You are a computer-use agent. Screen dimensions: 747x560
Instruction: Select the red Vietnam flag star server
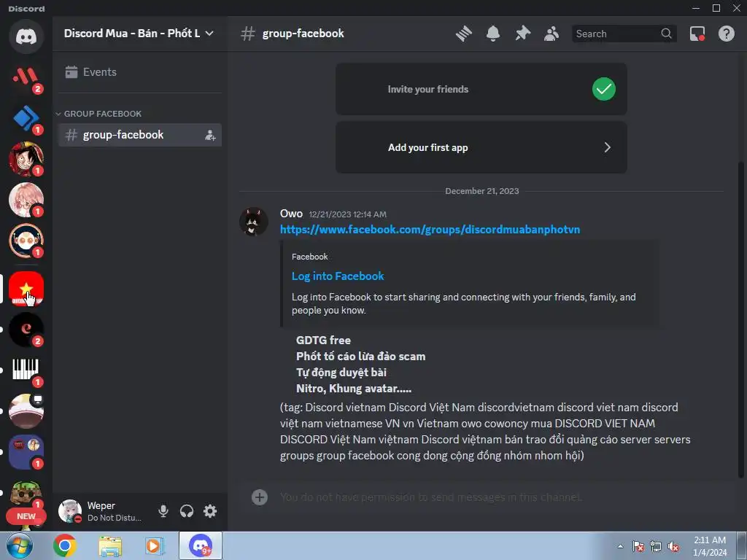tap(26, 289)
